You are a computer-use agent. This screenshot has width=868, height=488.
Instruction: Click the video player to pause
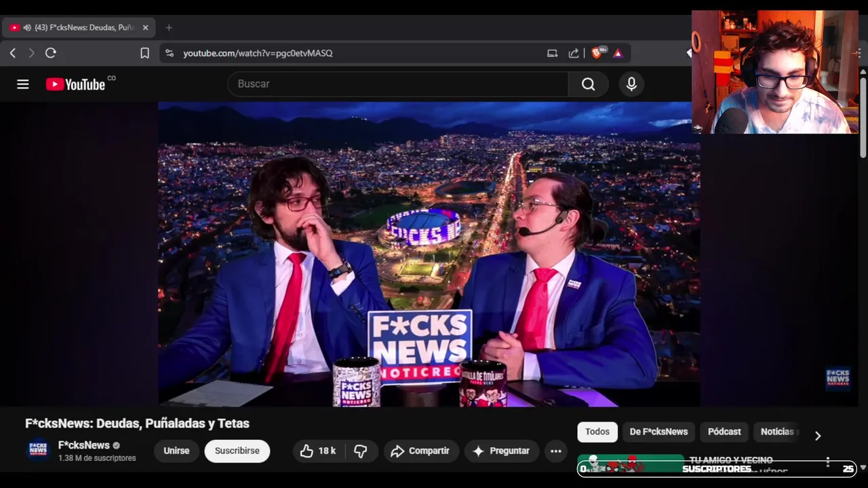429,254
